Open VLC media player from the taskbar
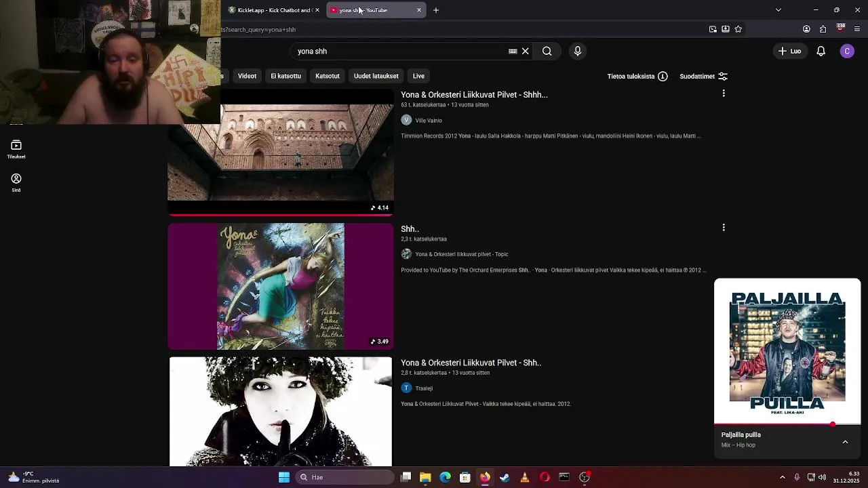The width and height of the screenshot is (868, 488). coord(524,477)
